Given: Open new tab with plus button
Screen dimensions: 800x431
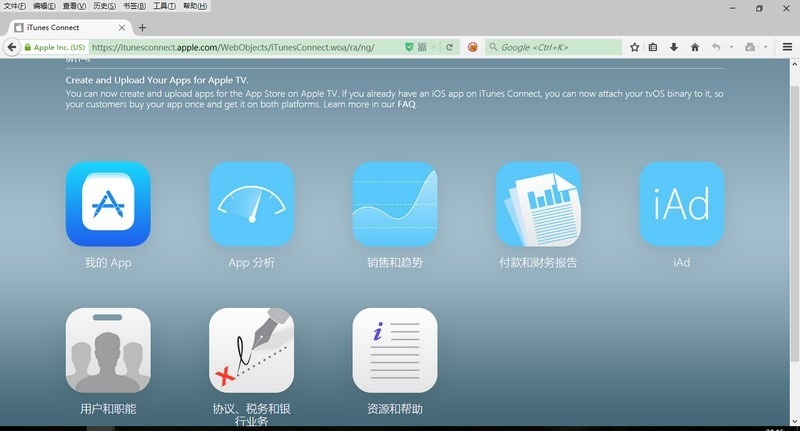Looking at the screenshot, I should click(142, 28).
